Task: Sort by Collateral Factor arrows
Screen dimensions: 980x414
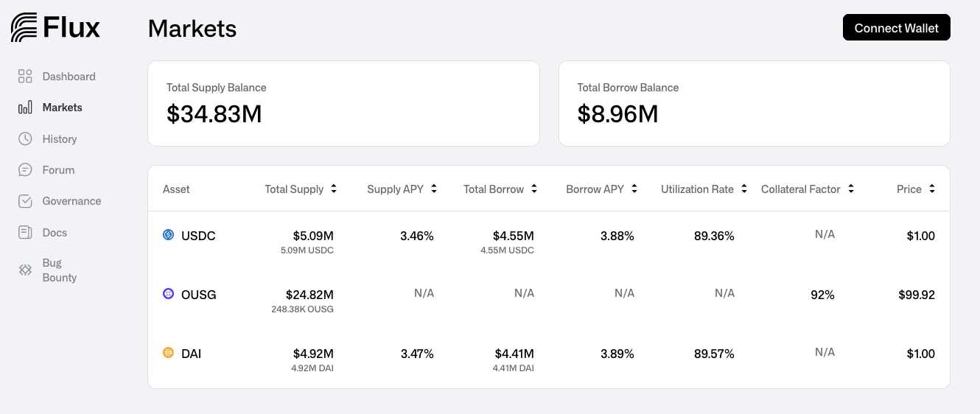Action: [851, 189]
